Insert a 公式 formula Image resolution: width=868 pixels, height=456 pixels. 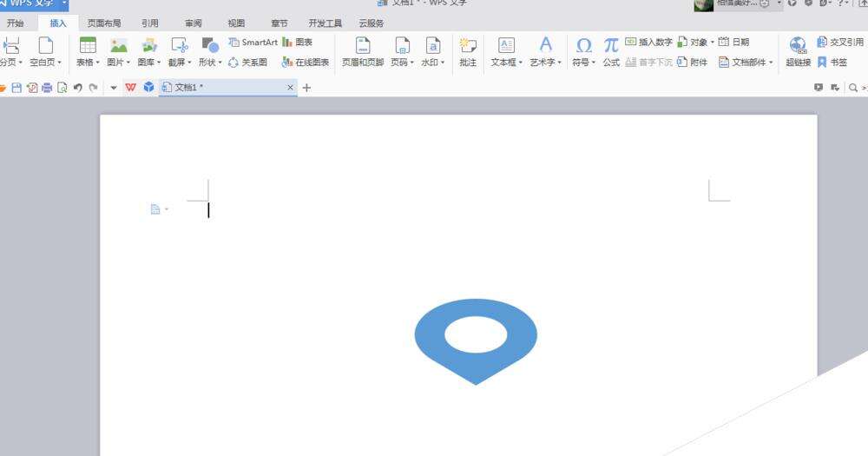611,51
